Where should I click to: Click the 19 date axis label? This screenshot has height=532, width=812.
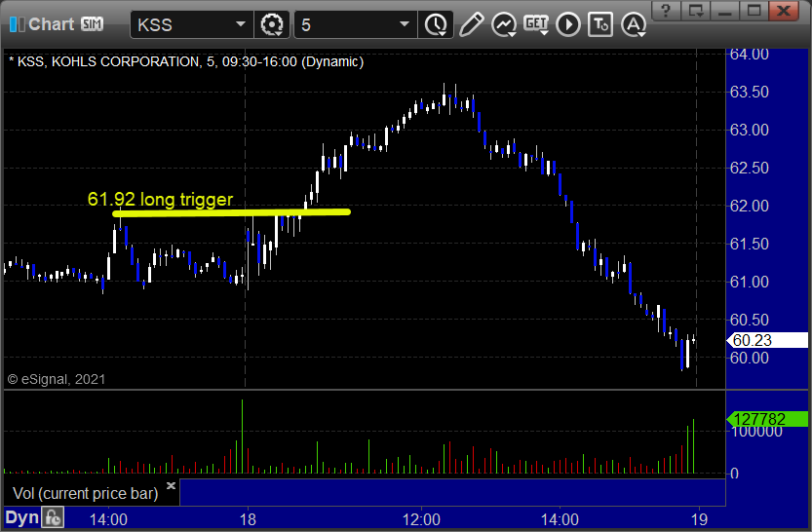[700, 519]
